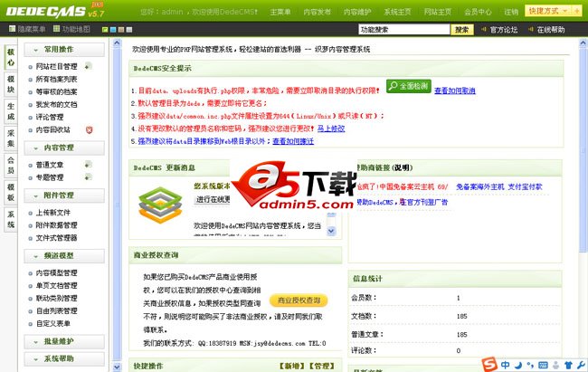Screen dimensions: 588x372
Task: Click the add icon beside 专题管理
Action: tap(88, 176)
